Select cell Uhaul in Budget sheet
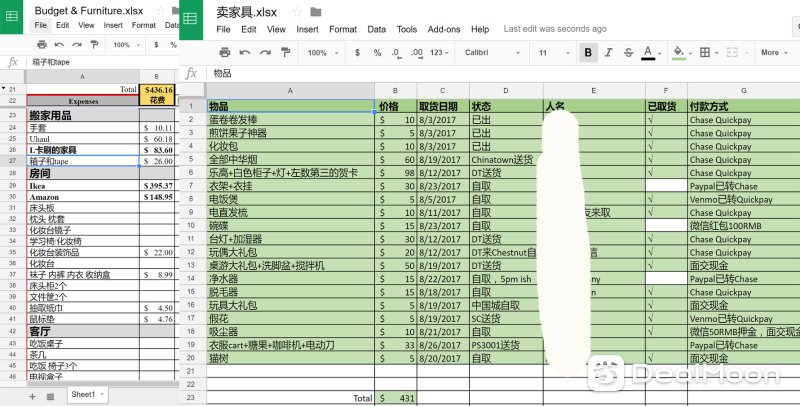The width and height of the screenshot is (800, 406). pyautogui.click(x=82, y=139)
